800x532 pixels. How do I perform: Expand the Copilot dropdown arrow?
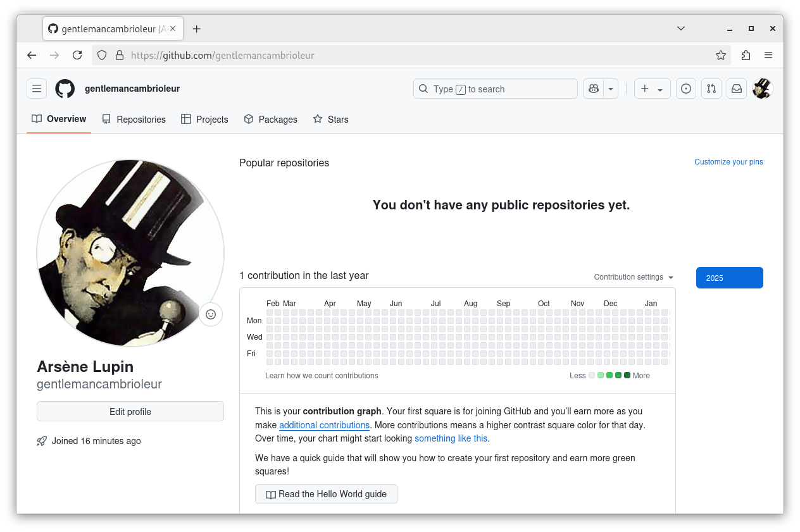point(611,89)
